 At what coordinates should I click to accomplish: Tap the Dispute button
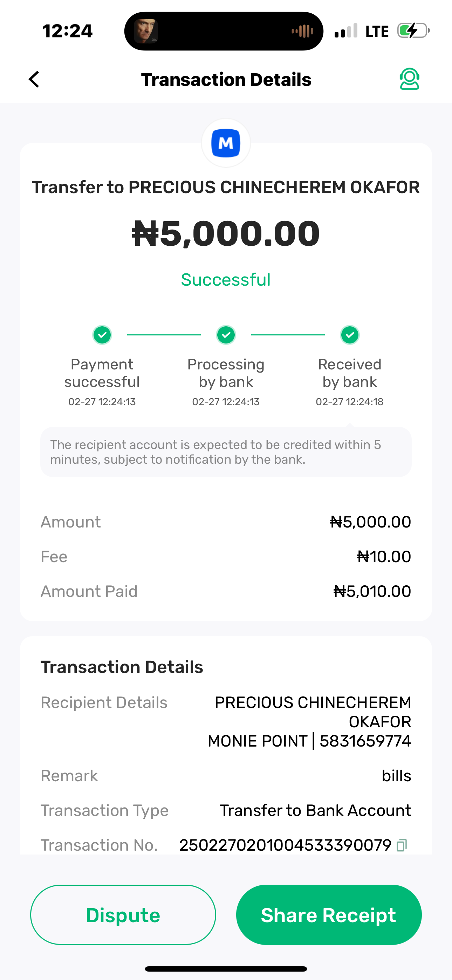[123, 914]
